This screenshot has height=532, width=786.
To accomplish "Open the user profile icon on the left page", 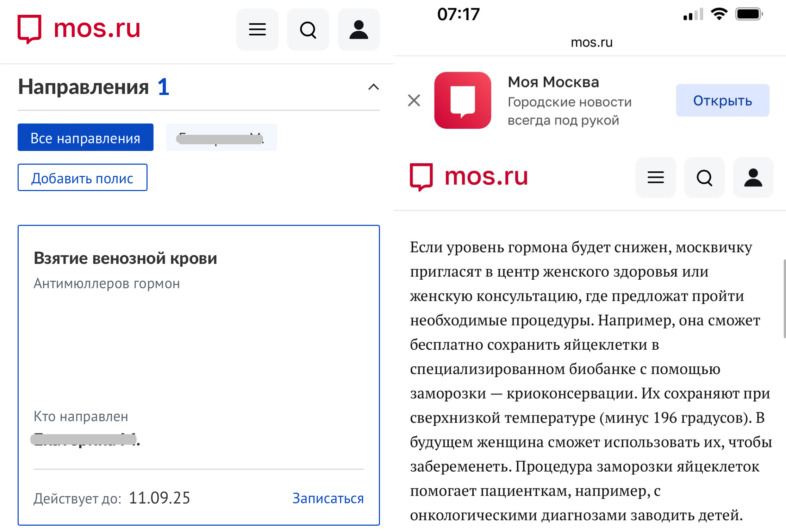I will 358,30.
